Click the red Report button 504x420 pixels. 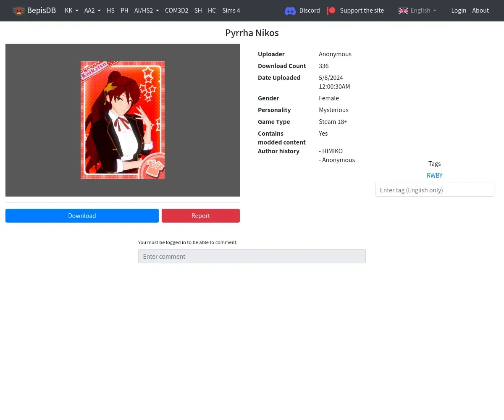click(x=201, y=215)
